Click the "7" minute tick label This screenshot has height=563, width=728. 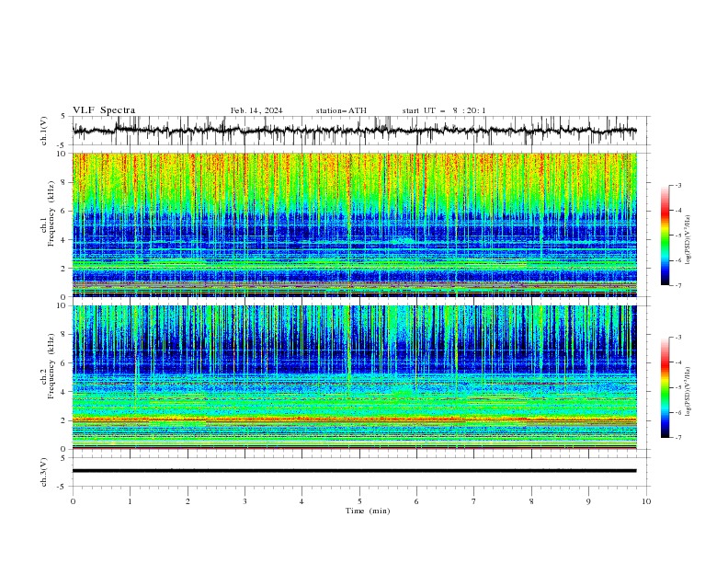click(x=474, y=501)
